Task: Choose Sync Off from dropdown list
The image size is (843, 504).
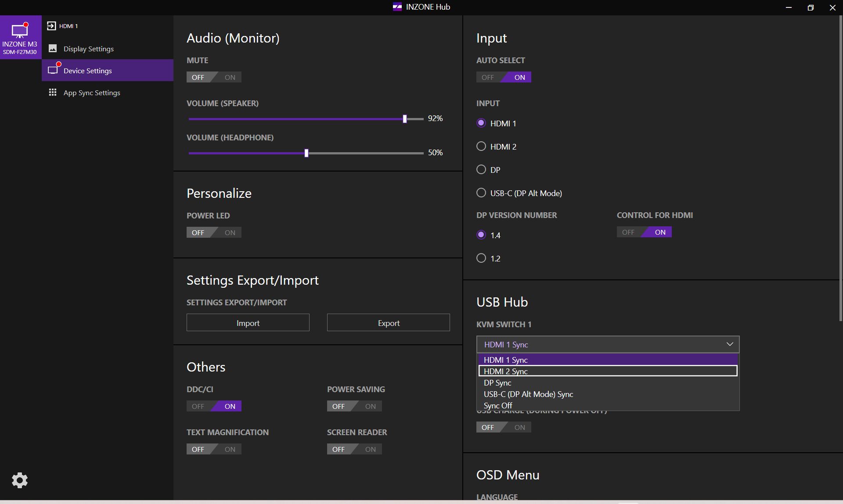Action: pyautogui.click(x=608, y=405)
